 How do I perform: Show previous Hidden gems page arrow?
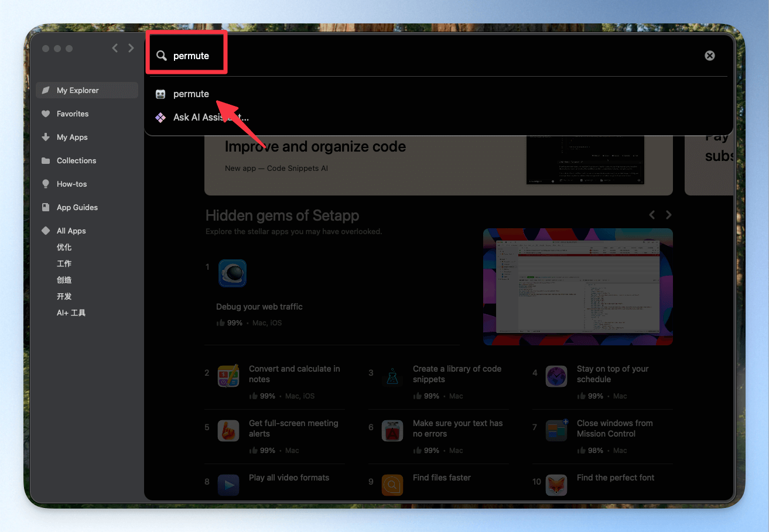click(652, 215)
